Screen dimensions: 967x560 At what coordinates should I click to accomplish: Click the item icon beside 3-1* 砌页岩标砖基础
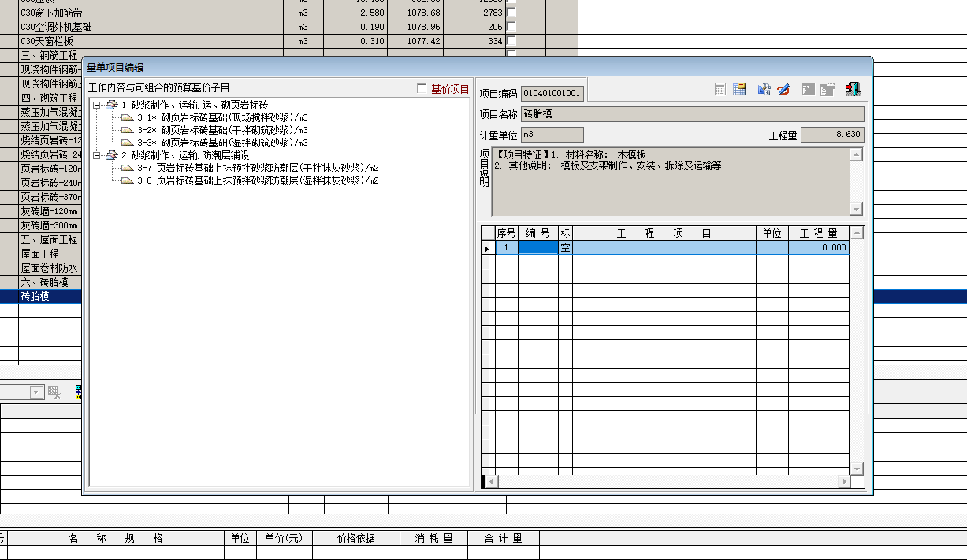pyautogui.click(x=128, y=117)
